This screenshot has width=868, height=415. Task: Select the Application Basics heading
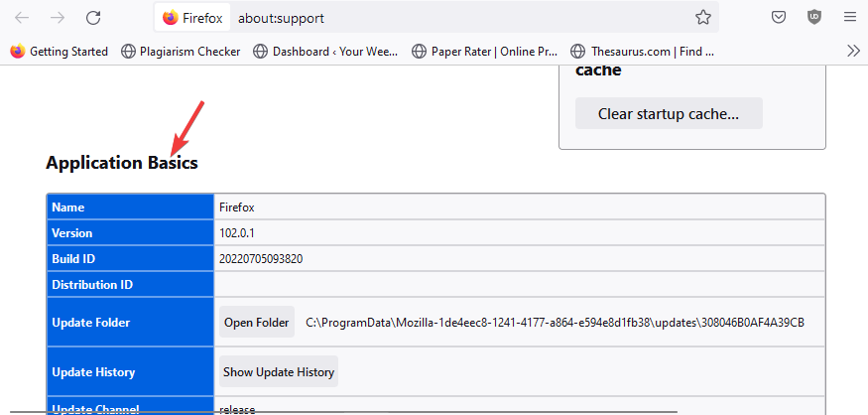(x=122, y=163)
